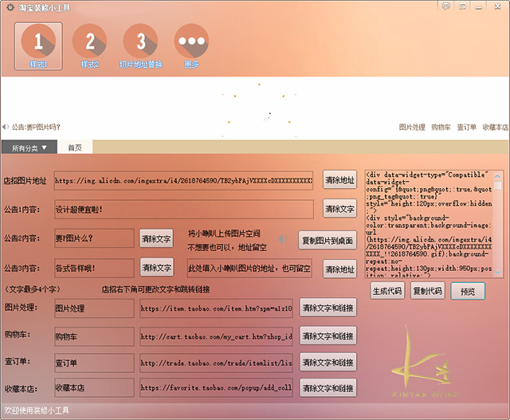Click 清除文字 for 公告2内容

(156, 238)
